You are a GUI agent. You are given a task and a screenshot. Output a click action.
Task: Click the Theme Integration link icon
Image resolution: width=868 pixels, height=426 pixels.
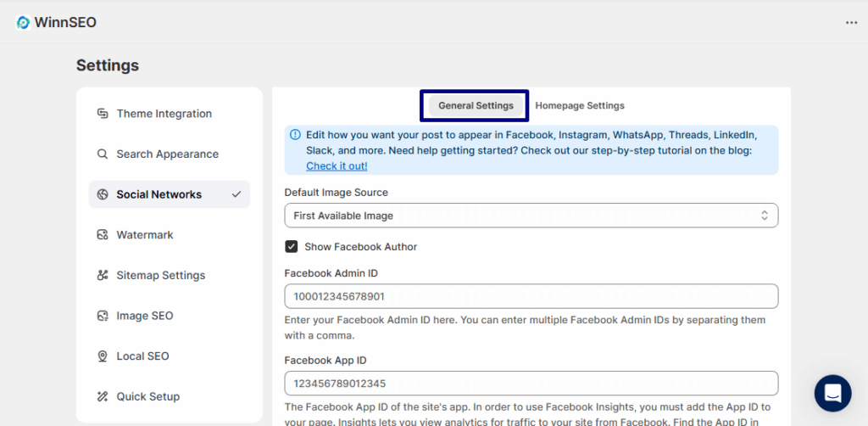103,114
